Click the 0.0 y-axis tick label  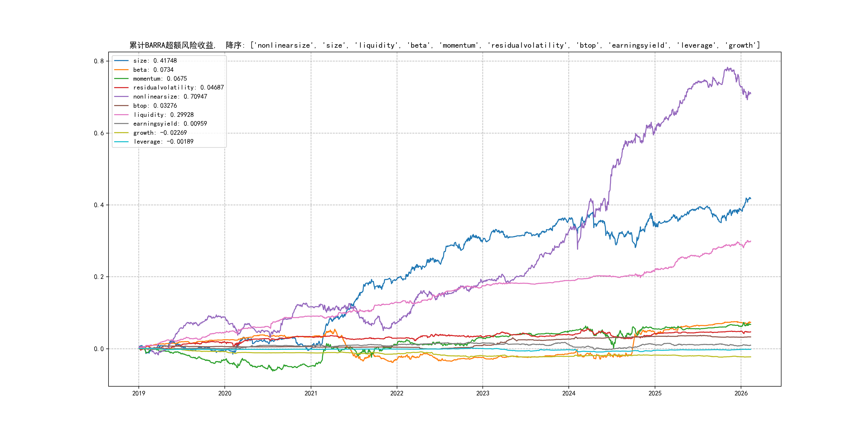pos(99,349)
